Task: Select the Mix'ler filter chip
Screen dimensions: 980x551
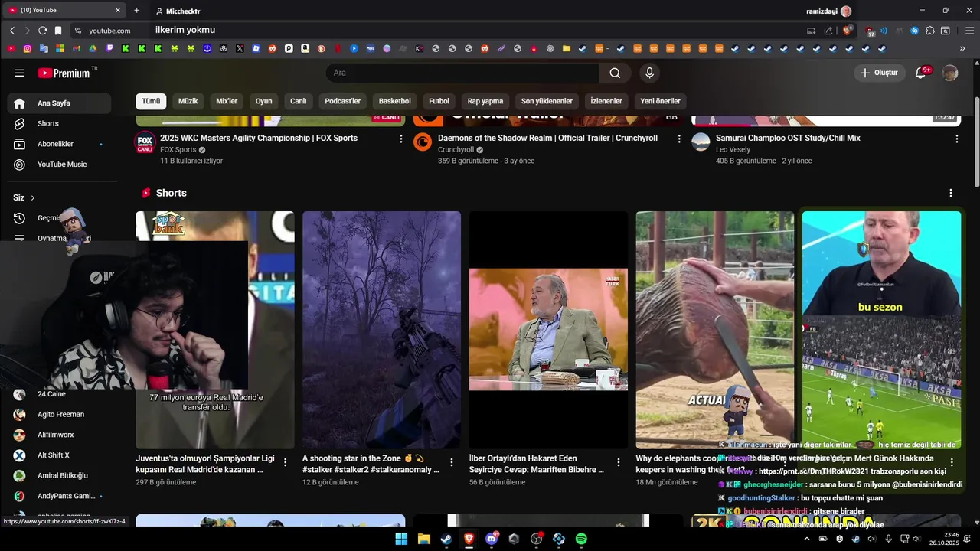Action: point(227,101)
